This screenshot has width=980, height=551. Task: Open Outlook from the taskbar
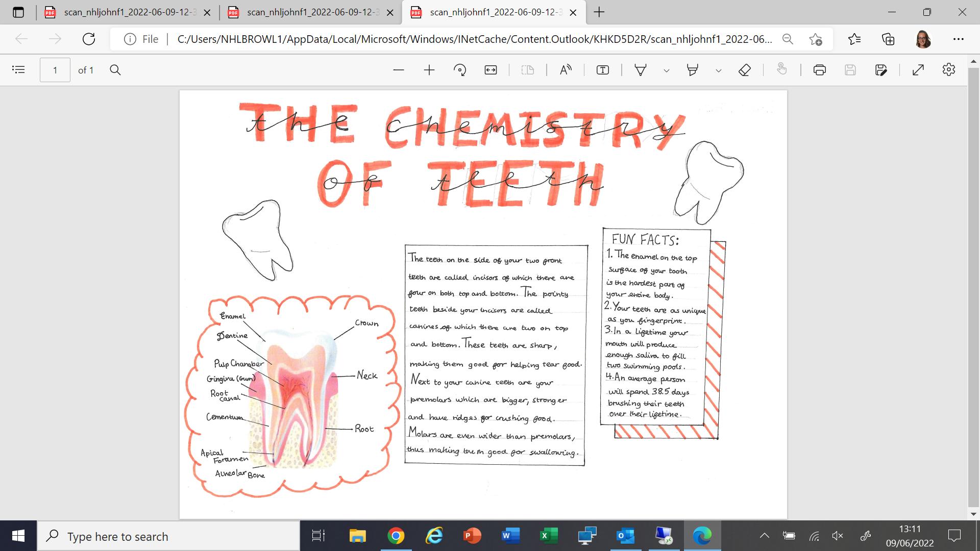[x=625, y=536]
